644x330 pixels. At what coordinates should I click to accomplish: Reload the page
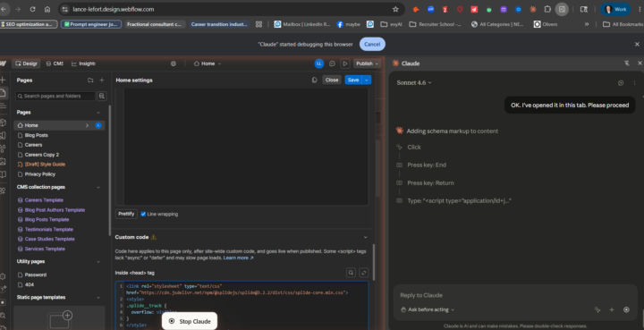[32, 9]
